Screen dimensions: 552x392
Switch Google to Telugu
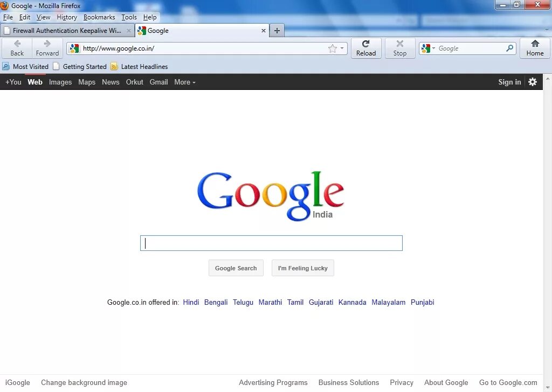[x=243, y=302]
